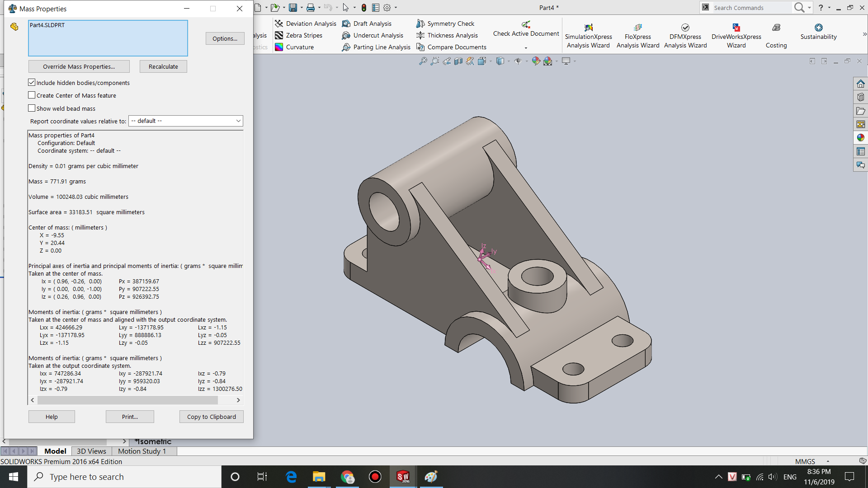868x488 pixels.
Task: Launch DFMXpress Analysis Wizard
Action: tap(685, 36)
